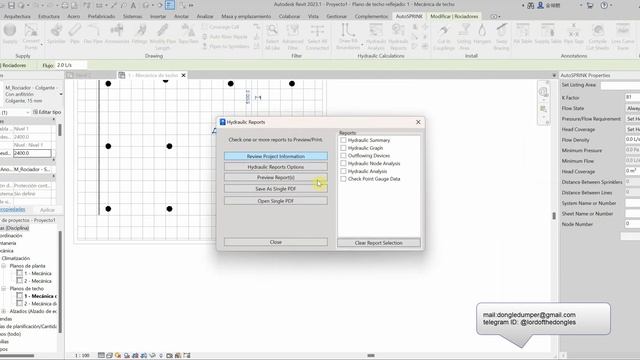Open the M_Rociador type selector dropdown
Viewport: 640px width, 360px height.
[61, 94]
